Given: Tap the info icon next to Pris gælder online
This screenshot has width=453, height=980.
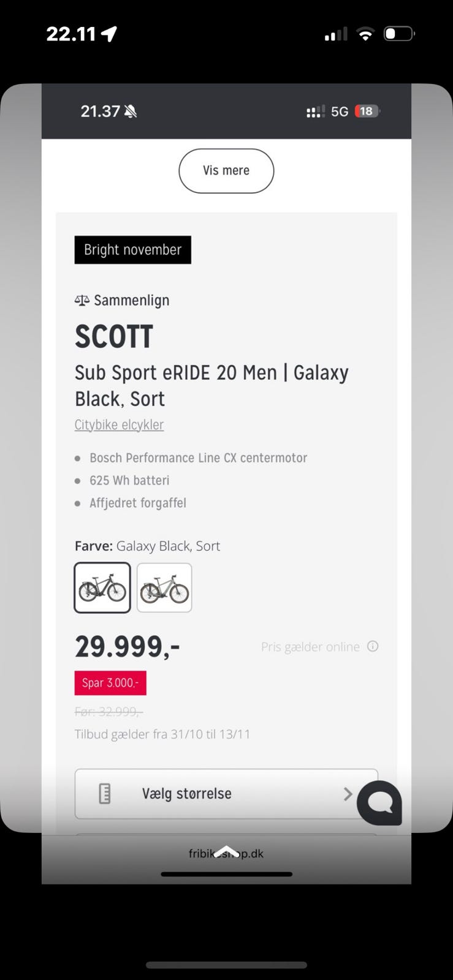Looking at the screenshot, I should pos(373,646).
